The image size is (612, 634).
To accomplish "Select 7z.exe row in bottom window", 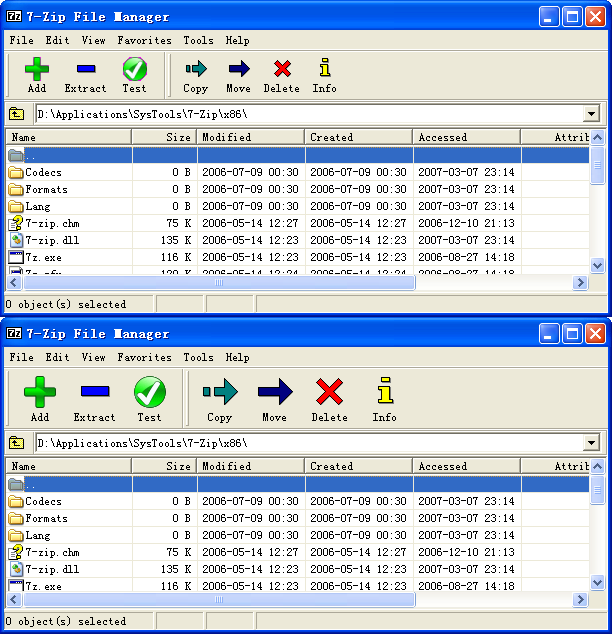I will [x=298, y=585].
